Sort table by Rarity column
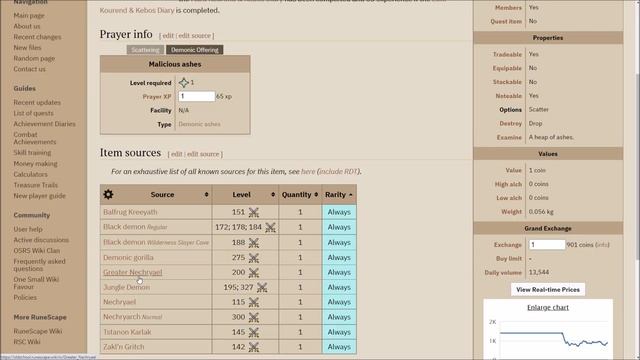 point(351,195)
